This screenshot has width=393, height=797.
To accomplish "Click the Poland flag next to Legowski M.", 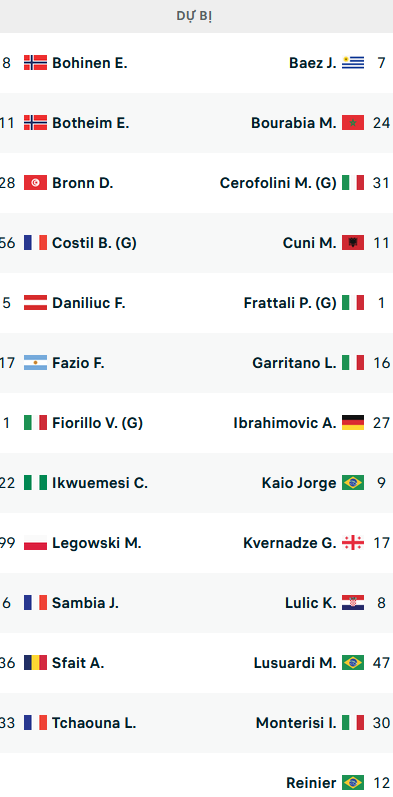I will 35,542.
